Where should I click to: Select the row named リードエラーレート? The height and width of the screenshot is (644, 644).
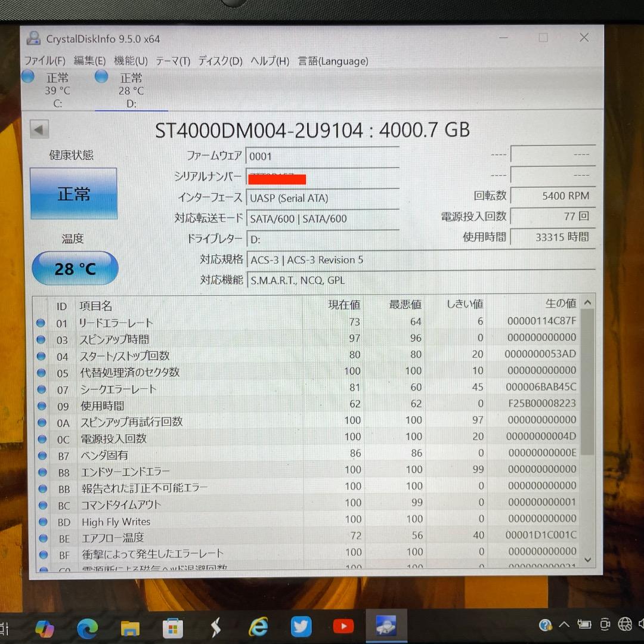pyautogui.click(x=307, y=322)
